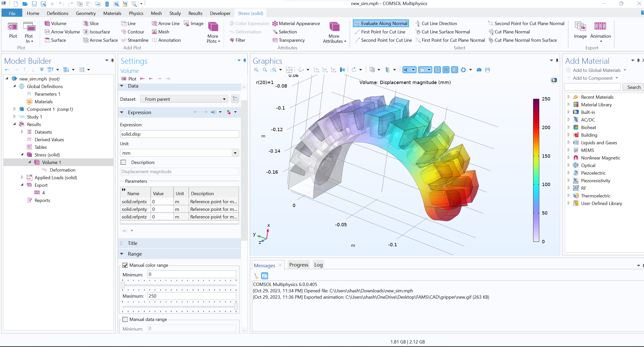
Task: Check the Description checkbox
Action: [123, 162]
